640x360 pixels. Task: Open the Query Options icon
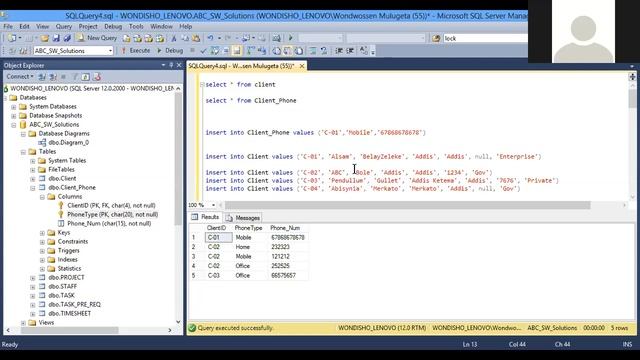coord(226,51)
